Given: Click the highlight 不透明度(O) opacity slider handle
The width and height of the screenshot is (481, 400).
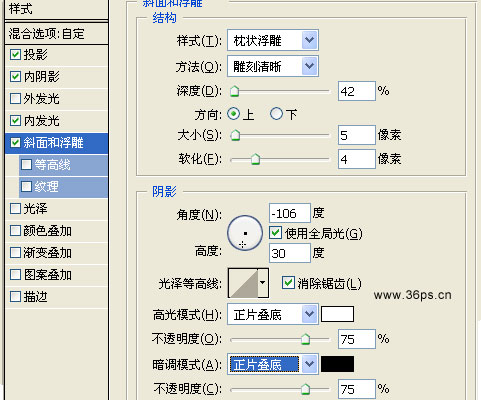Looking at the screenshot, I should point(305,339).
